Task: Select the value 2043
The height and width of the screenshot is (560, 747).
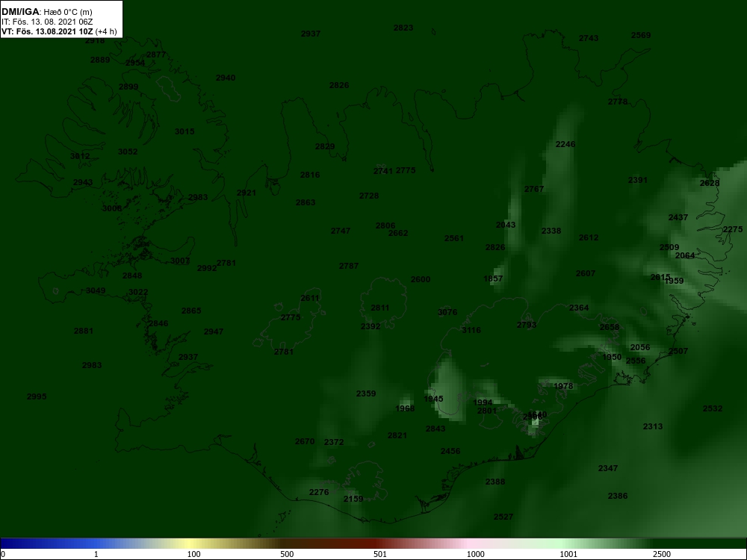Action: (x=506, y=225)
